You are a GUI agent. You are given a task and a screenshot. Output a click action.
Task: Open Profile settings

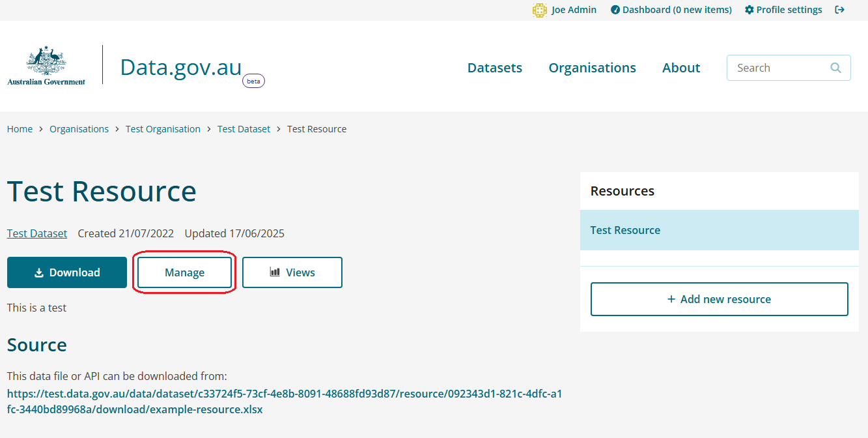tap(783, 10)
